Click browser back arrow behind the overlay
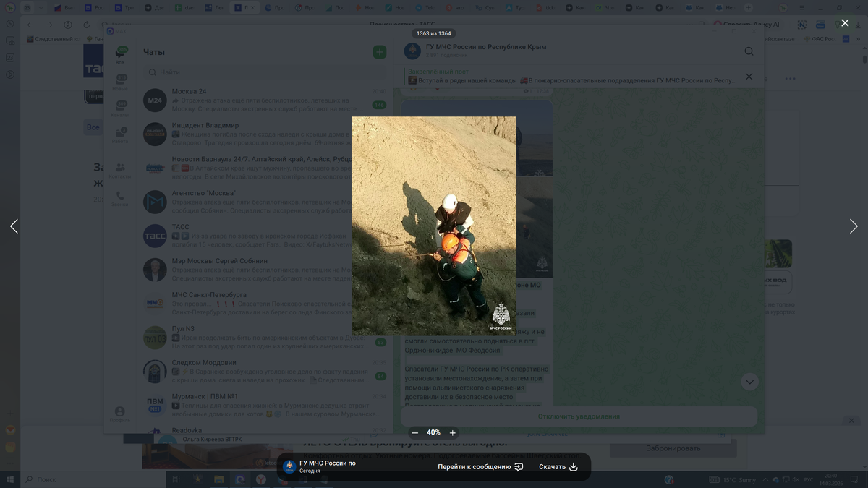868x488 pixels. pyautogui.click(x=30, y=25)
